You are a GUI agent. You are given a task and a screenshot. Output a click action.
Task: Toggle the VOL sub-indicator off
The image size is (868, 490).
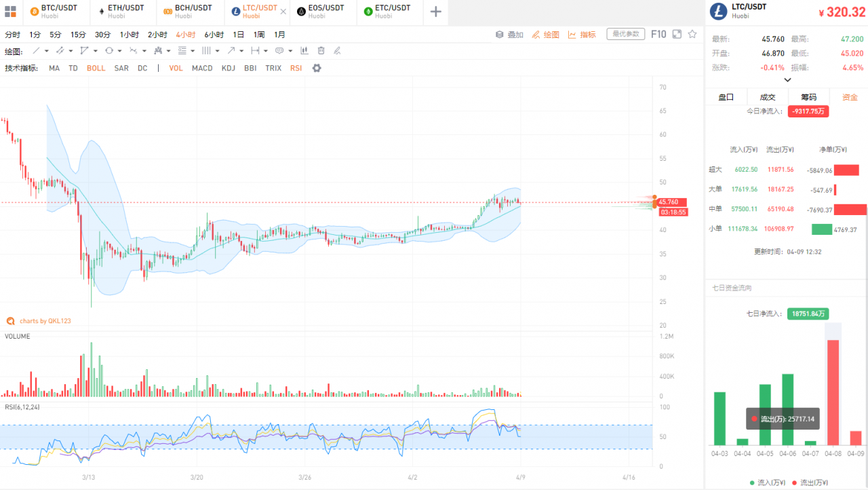[176, 68]
